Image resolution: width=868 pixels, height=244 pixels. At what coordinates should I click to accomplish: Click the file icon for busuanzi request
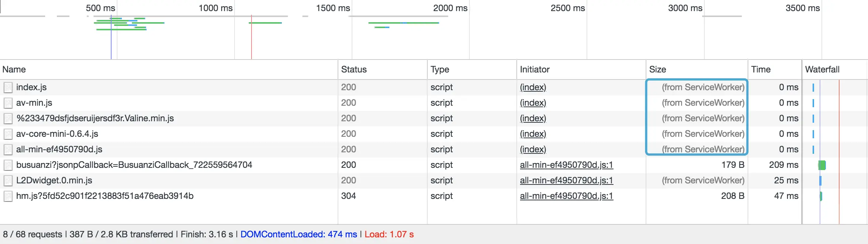pos(8,165)
